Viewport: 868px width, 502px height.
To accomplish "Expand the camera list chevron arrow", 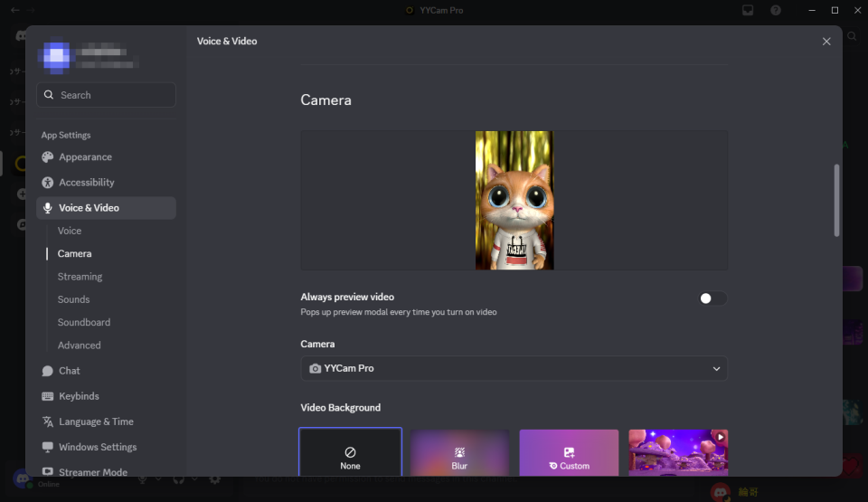I will coord(716,369).
